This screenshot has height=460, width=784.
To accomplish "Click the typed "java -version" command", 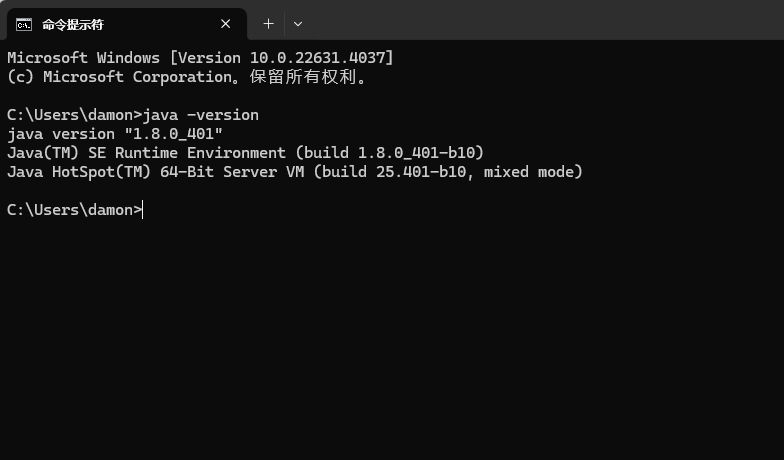I will pyautogui.click(x=201, y=115).
